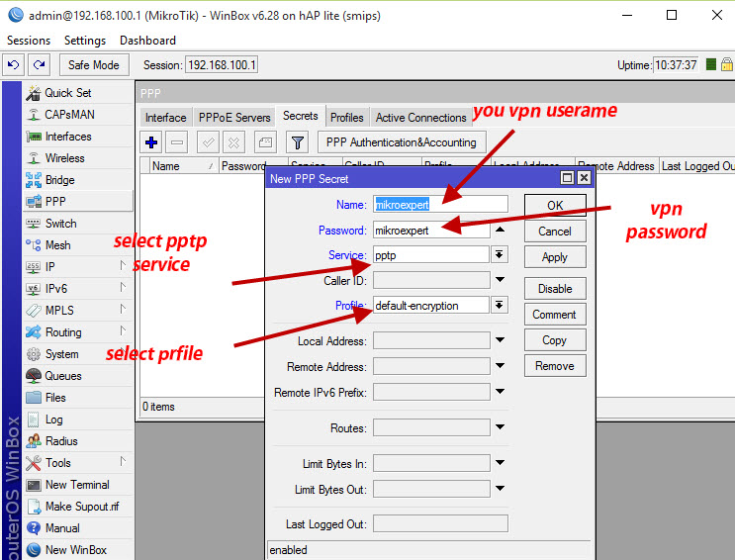Expand Local Address field arrow

click(x=501, y=340)
